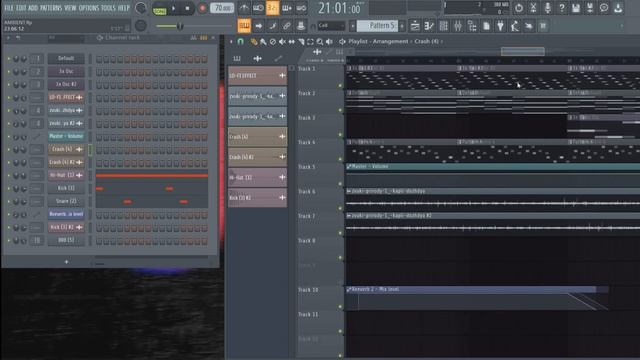Open the ADD menu

[x=33, y=8]
